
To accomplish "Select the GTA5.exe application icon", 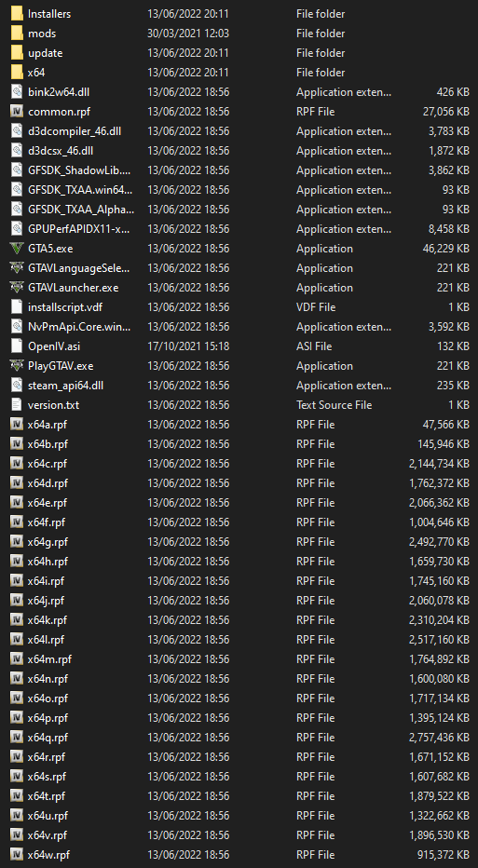I will [18, 249].
